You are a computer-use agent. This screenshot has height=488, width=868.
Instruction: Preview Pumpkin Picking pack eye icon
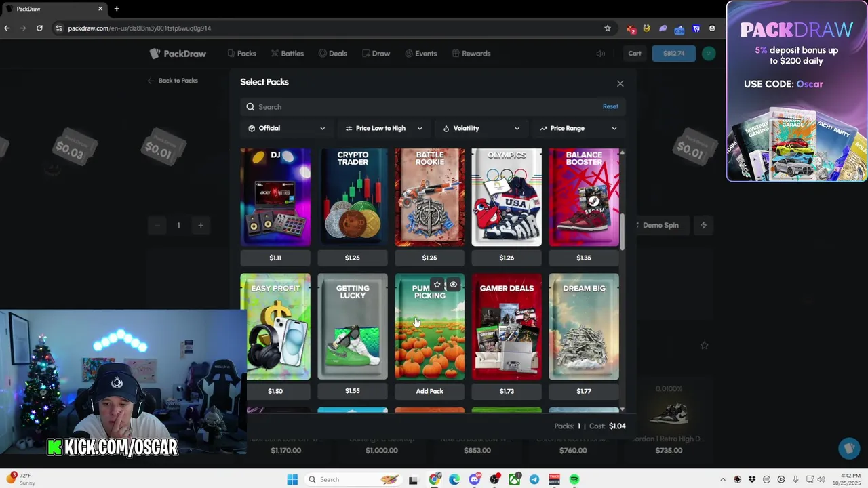[453, 285]
